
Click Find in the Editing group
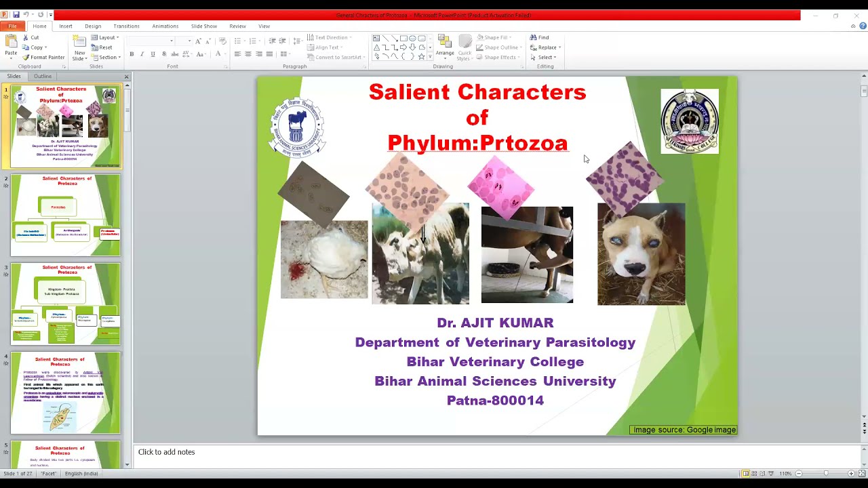(540, 37)
